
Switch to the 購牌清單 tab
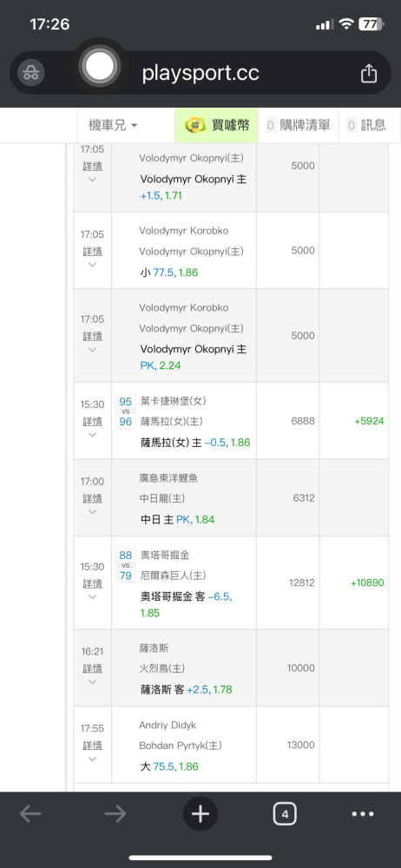tap(298, 125)
